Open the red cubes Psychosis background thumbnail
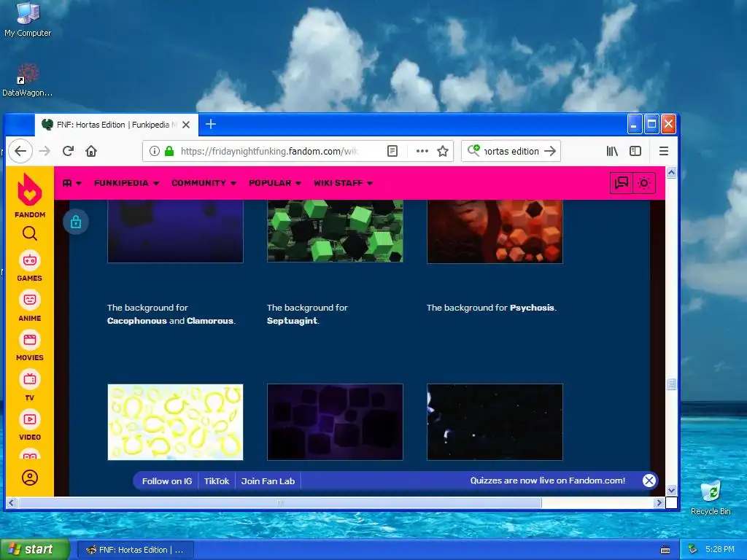 [x=495, y=231]
